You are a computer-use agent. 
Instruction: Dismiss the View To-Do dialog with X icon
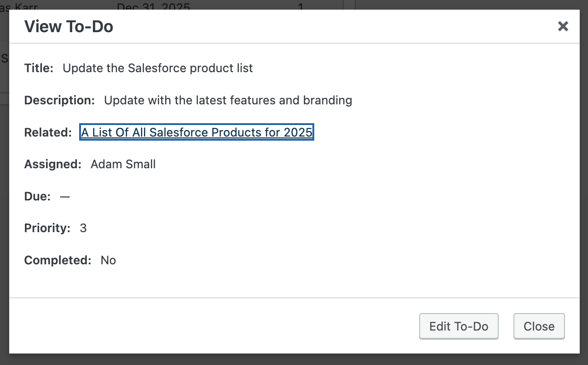point(563,26)
